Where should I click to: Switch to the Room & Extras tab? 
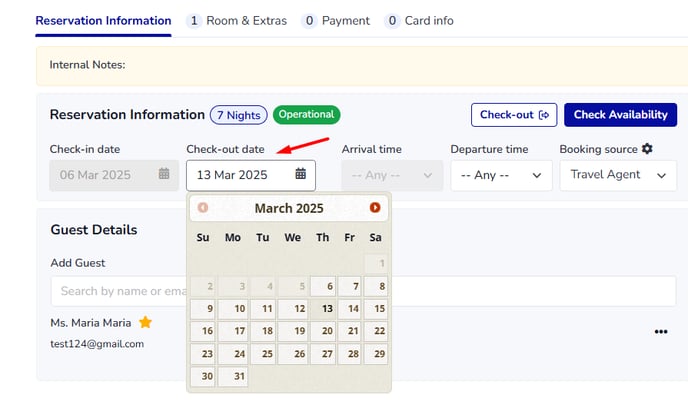(236, 21)
